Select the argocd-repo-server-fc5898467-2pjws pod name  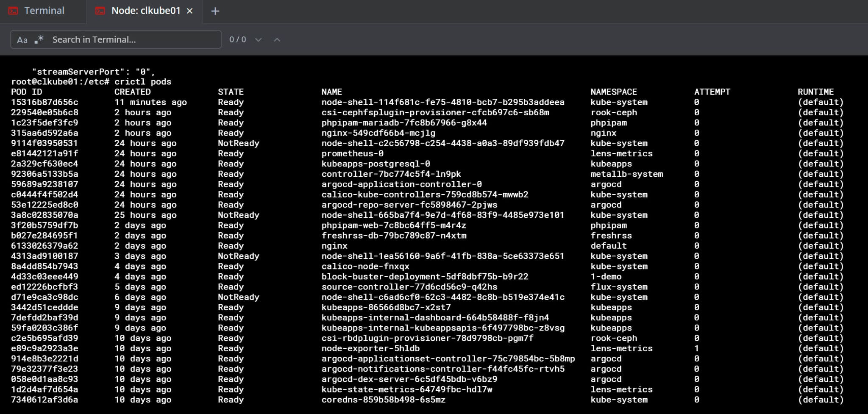409,204
